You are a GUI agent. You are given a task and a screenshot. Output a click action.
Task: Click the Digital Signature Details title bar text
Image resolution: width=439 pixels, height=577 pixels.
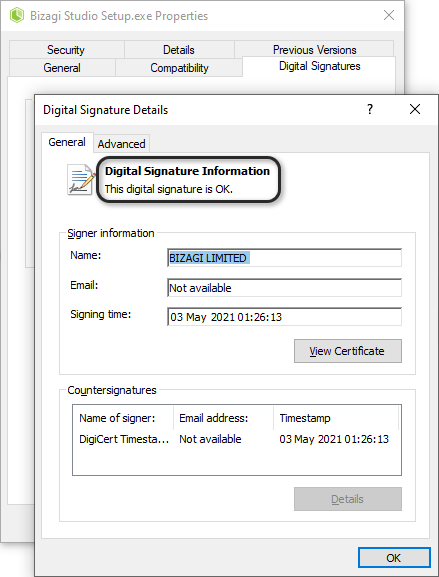(x=106, y=110)
